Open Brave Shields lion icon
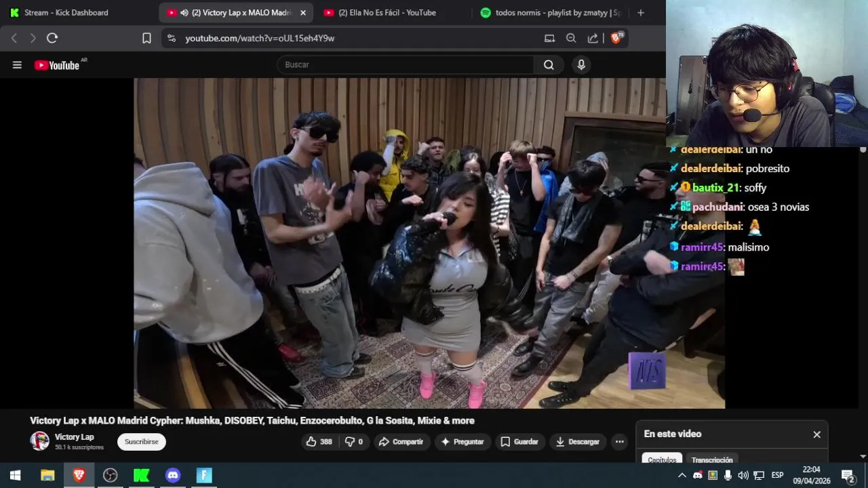Screen dimensions: 868x488 pos(616,39)
